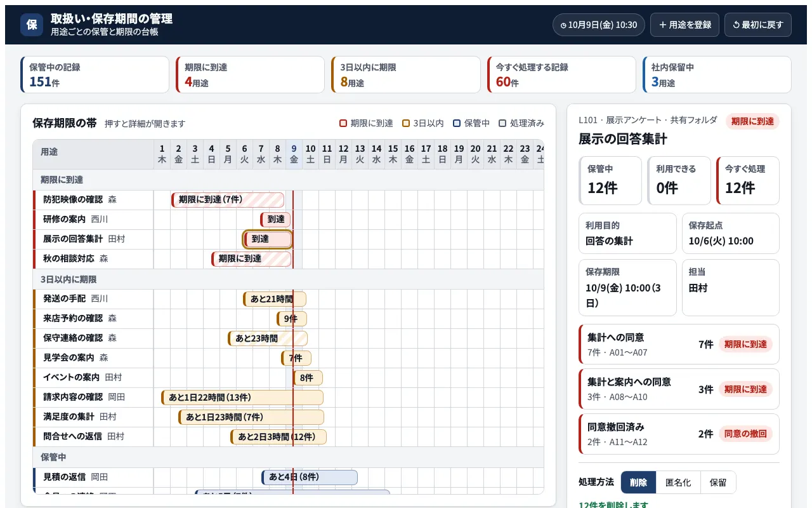
Task: Open the 研修の案内 到達 bar
Action: tap(275, 220)
